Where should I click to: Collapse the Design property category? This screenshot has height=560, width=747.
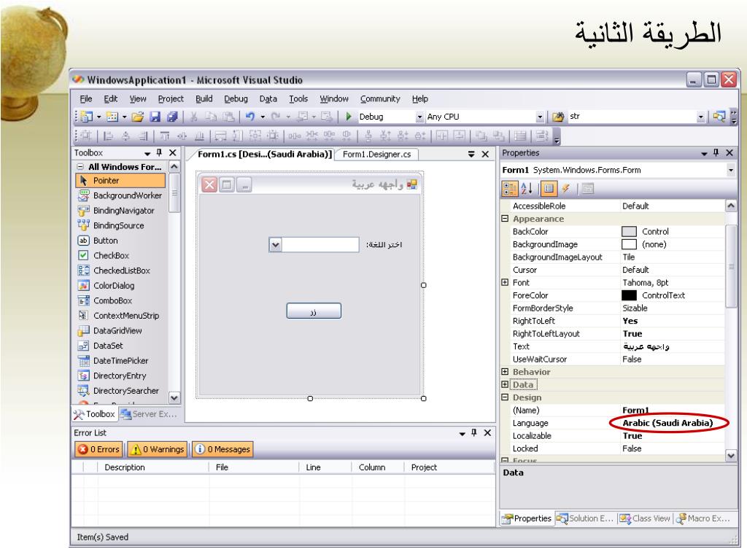tap(505, 397)
